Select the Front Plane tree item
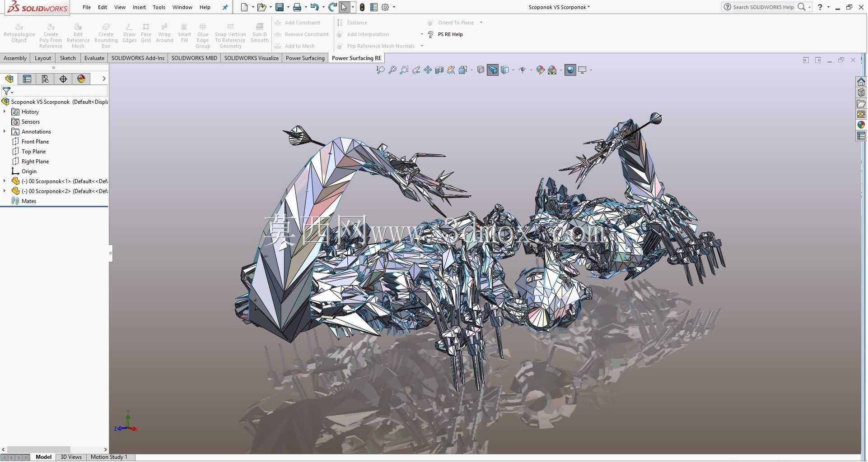This screenshot has width=868, height=462. coord(35,142)
